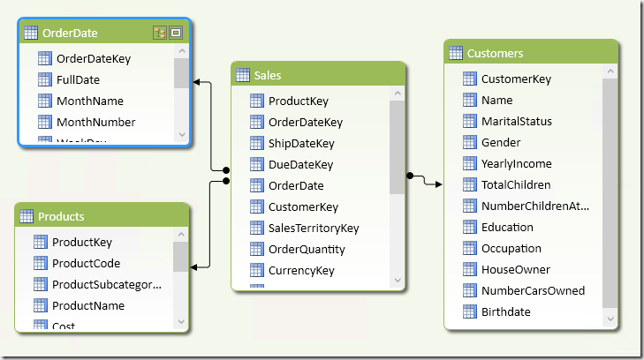This screenshot has height=360, width=644.
Task: Click the Sales table scrollbar thumb
Action: tap(398, 147)
